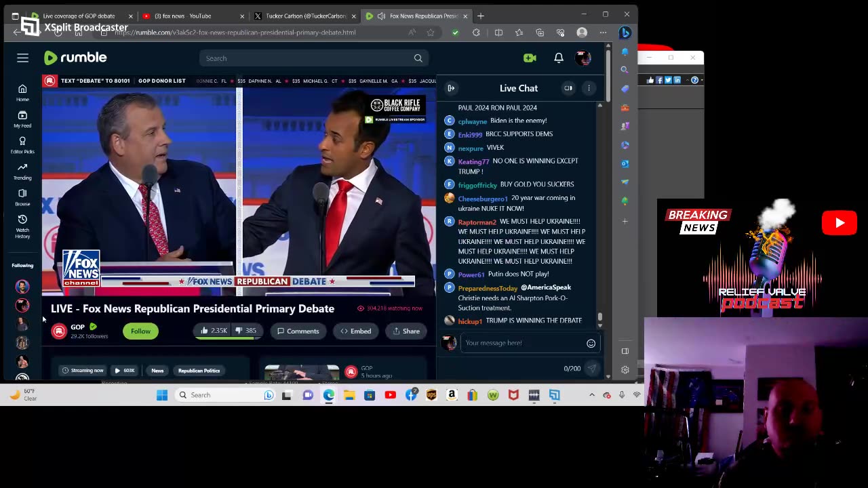Screen dimensions: 868x488
Task: Open the user profile avatar in Rumble header
Action: pyautogui.click(x=583, y=58)
